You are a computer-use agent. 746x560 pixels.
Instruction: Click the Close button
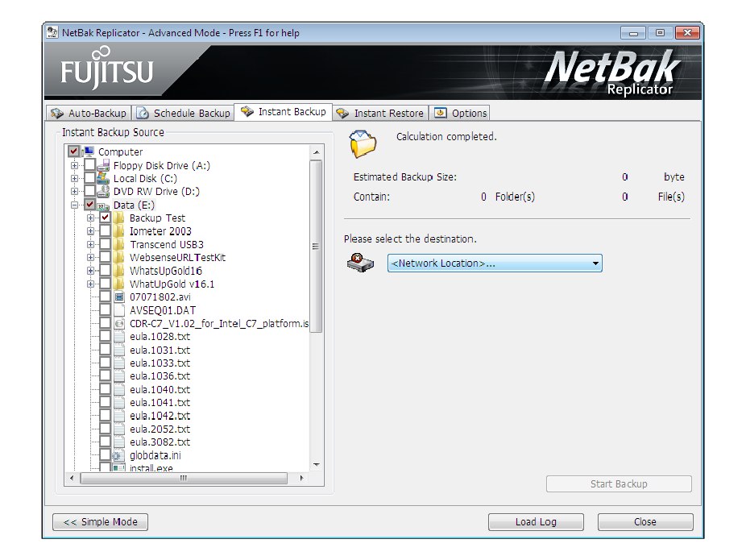point(645,522)
